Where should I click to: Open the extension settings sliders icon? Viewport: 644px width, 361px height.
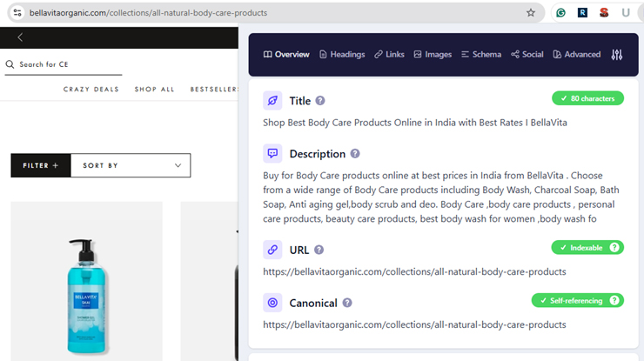pyautogui.click(x=616, y=55)
